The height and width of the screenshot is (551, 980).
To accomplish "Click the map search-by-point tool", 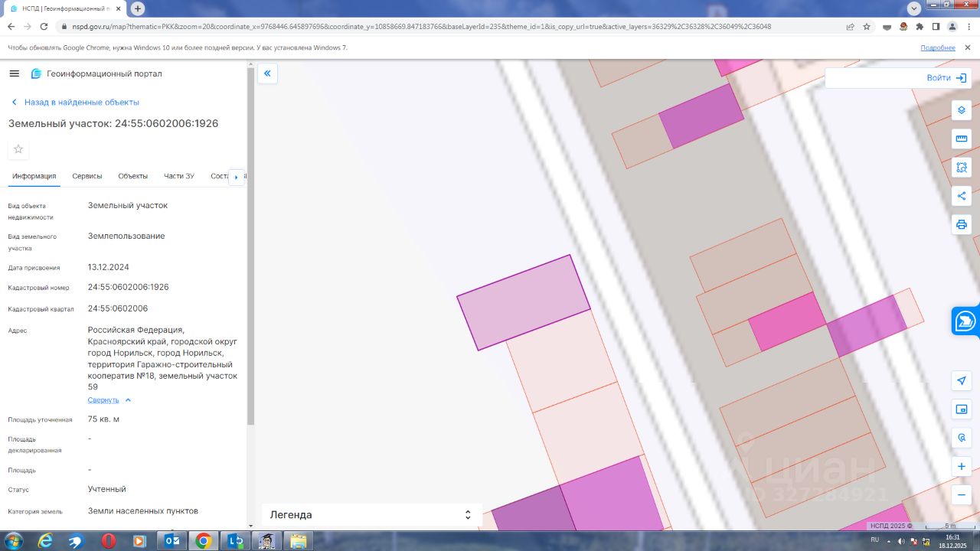I will click(962, 438).
